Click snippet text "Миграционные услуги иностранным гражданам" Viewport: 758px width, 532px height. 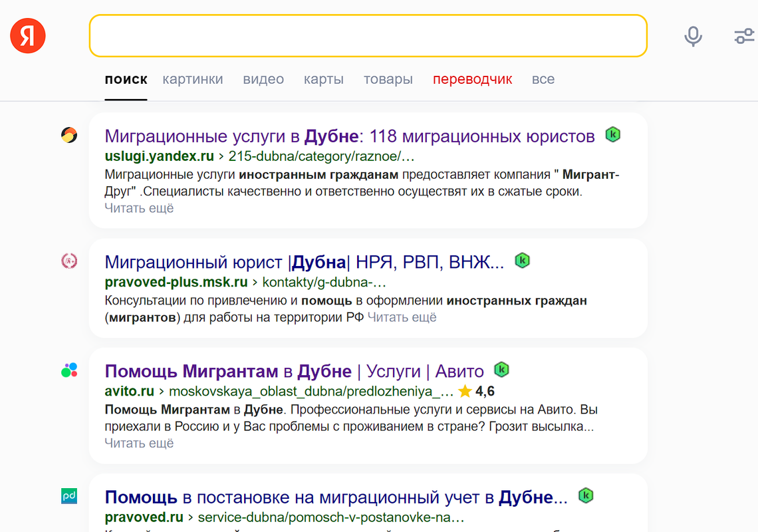click(251, 175)
